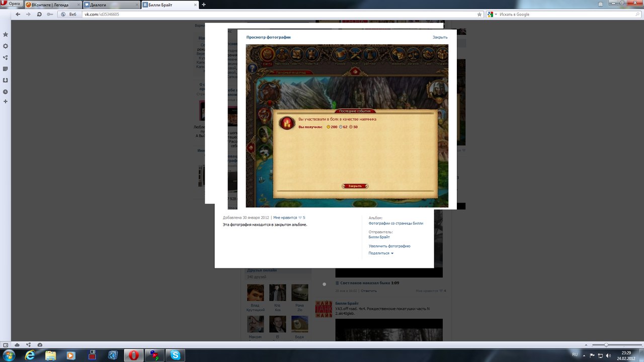Open the History clock panel in sidebar
This screenshot has height=362, width=644.
pos(6,92)
